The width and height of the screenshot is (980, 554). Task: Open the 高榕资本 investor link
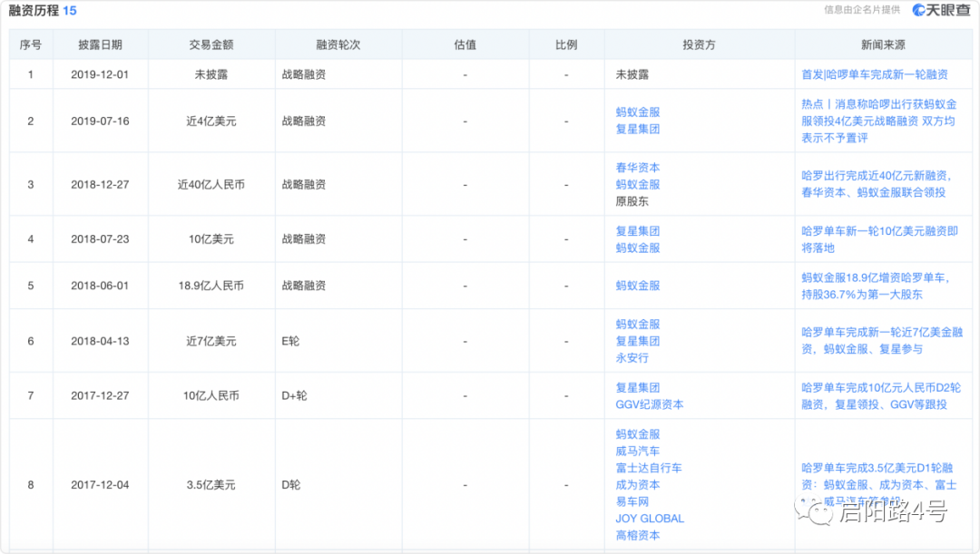[637, 536]
